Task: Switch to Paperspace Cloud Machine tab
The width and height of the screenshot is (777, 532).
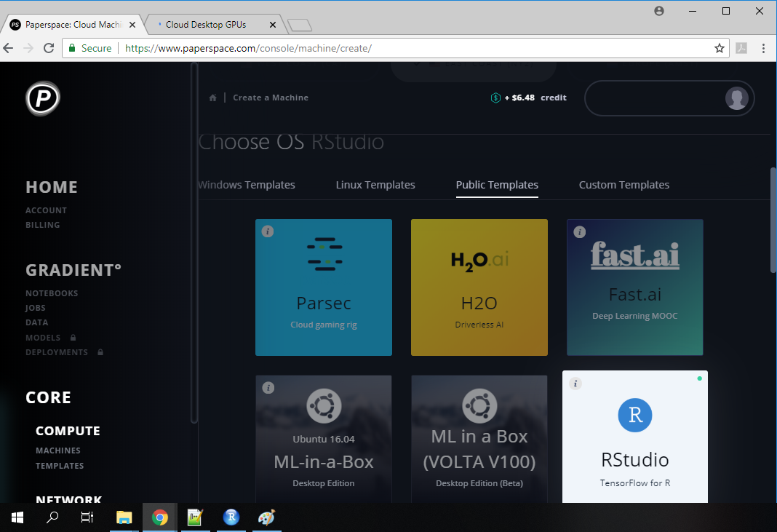Action: click(x=72, y=24)
